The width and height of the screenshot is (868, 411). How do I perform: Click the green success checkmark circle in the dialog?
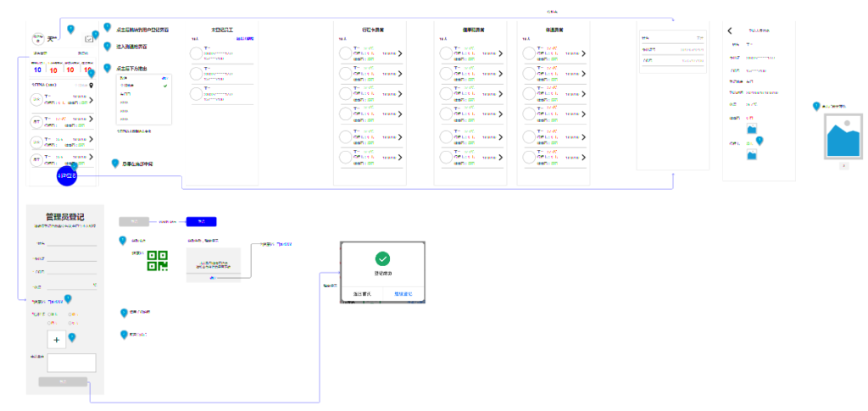[x=382, y=258]
